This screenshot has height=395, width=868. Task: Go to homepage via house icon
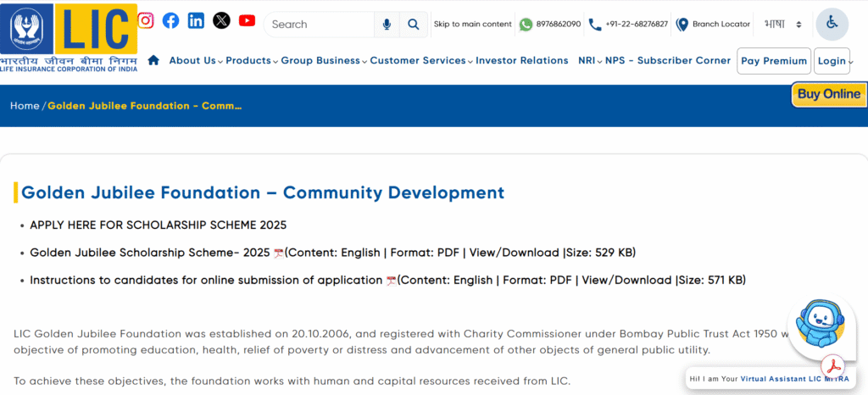pos(153,60)
